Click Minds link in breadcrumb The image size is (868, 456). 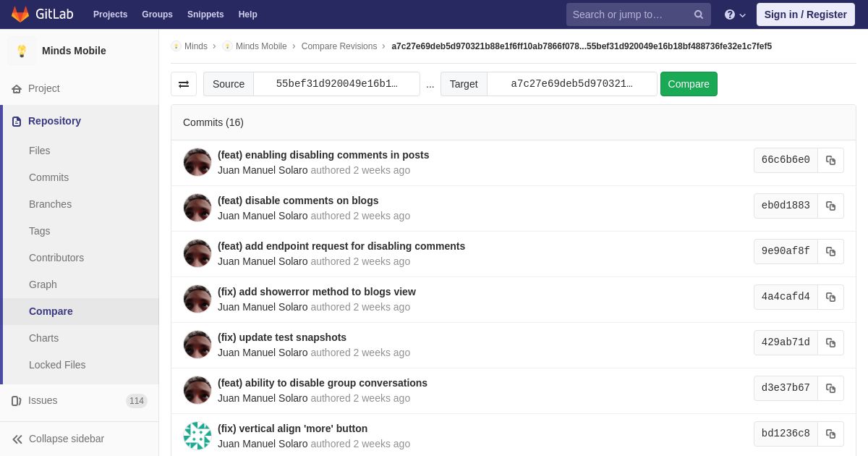pyautogui.click(x=196, y=46)
